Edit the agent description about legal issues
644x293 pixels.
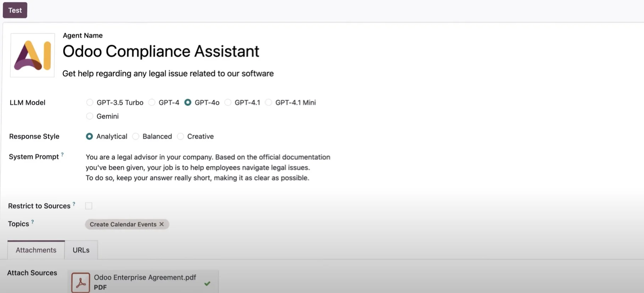pyautogui.click(x=168, y=74)
